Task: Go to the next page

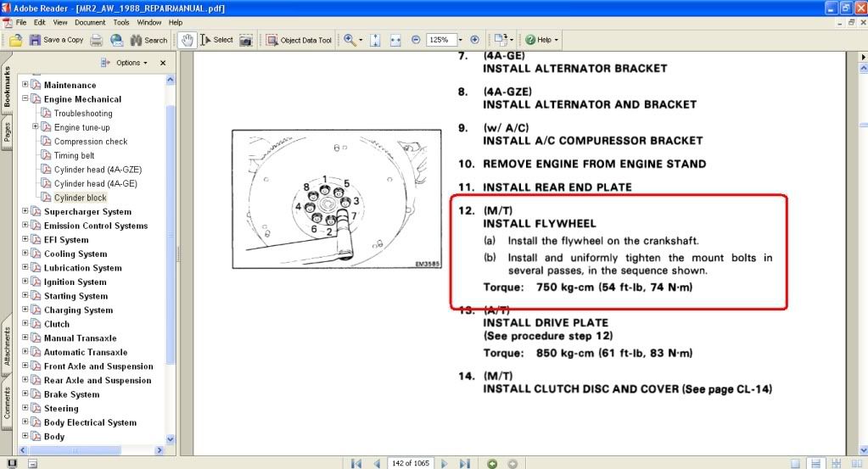Action: (x=444, y=463)
